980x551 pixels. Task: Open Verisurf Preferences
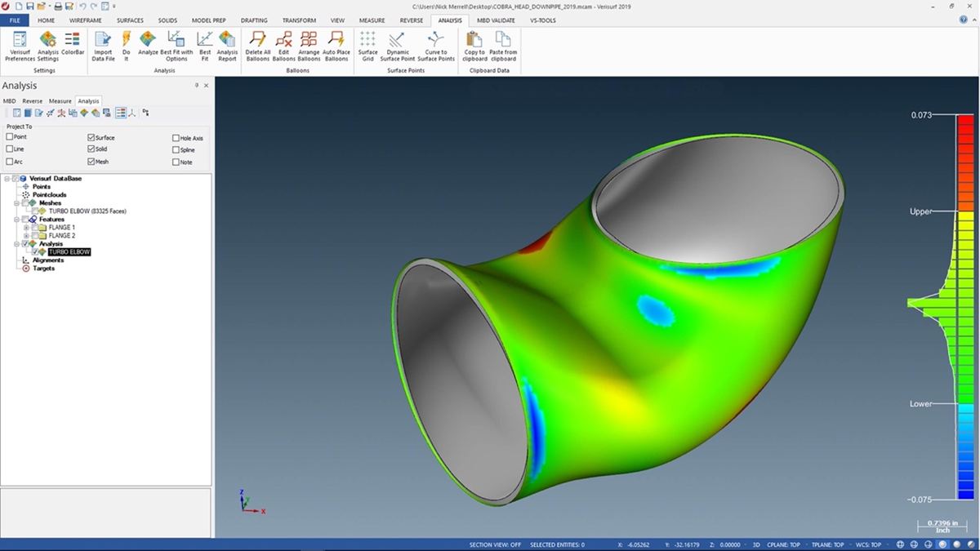[x=20, y=40]
